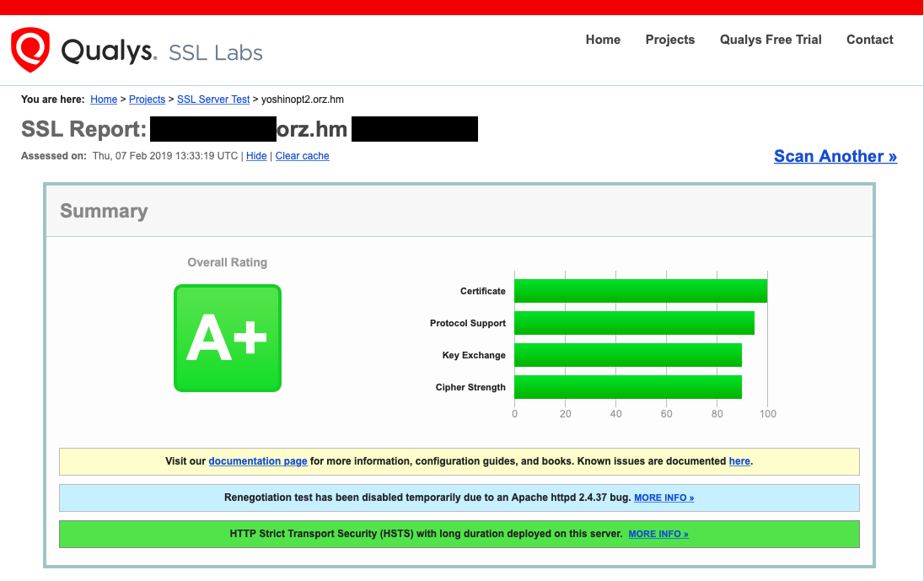This screenshot has height=581, width=924.
Task: Open MORE INFO link for Renegotiation test notice
Action: tap(663, 498)
